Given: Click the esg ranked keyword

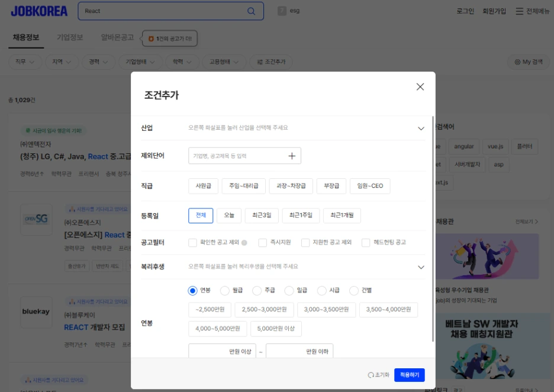Looking at the screenshot, I should (295, 11).
